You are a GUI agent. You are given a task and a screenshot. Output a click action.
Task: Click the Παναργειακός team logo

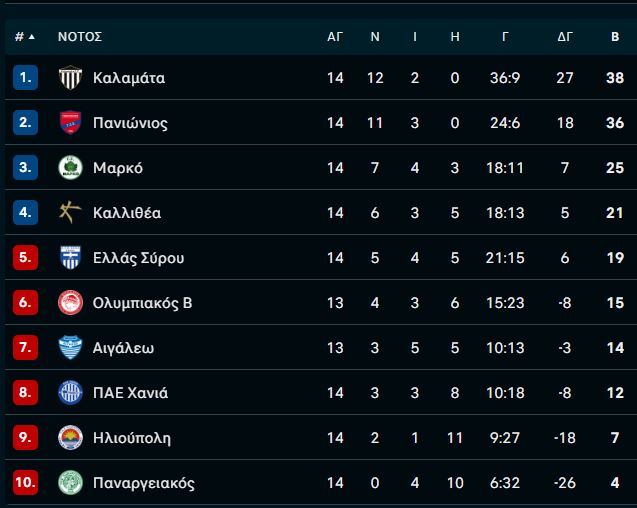tap(70, 483)
